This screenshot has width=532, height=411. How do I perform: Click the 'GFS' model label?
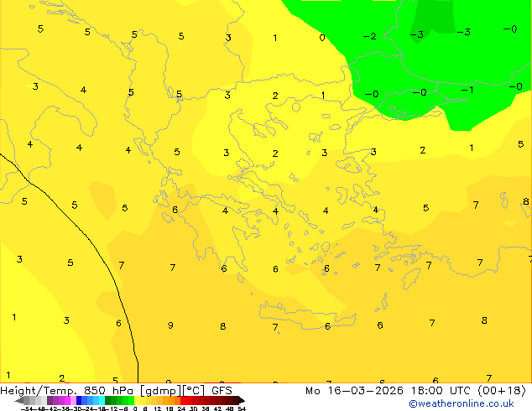pos(222,391)
